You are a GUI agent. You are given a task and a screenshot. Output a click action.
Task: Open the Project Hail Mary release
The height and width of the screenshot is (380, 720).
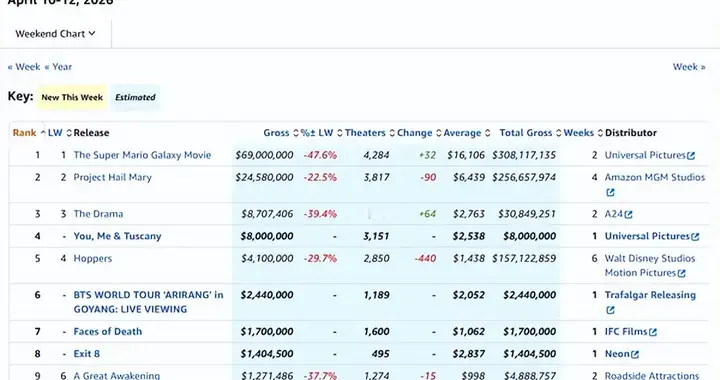tap(112, 178)
